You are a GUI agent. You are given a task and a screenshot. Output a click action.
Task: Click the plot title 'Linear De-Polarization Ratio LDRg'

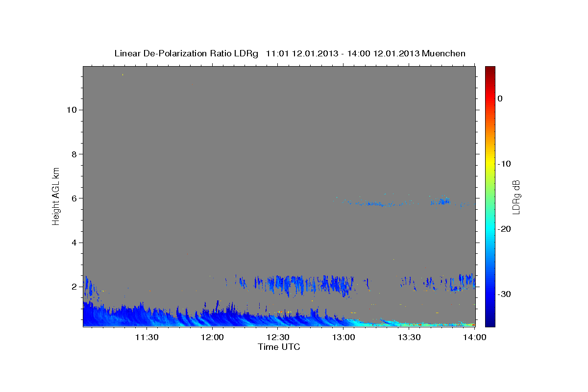(186, 53)
